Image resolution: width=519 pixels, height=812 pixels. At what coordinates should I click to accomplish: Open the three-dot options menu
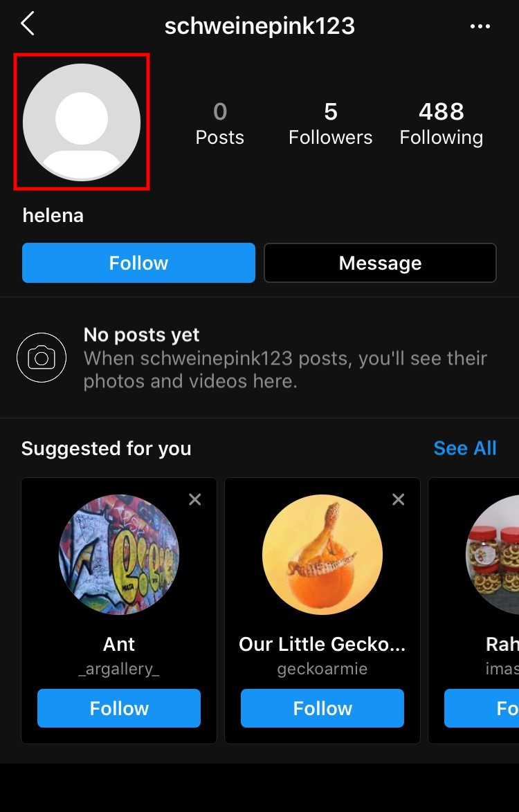pos(480,26)
